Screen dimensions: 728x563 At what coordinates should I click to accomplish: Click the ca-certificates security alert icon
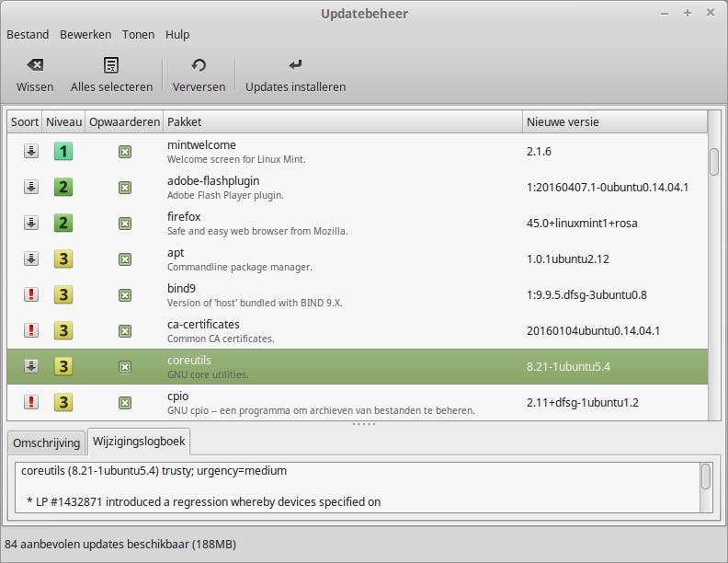click(x=31, y=330)
